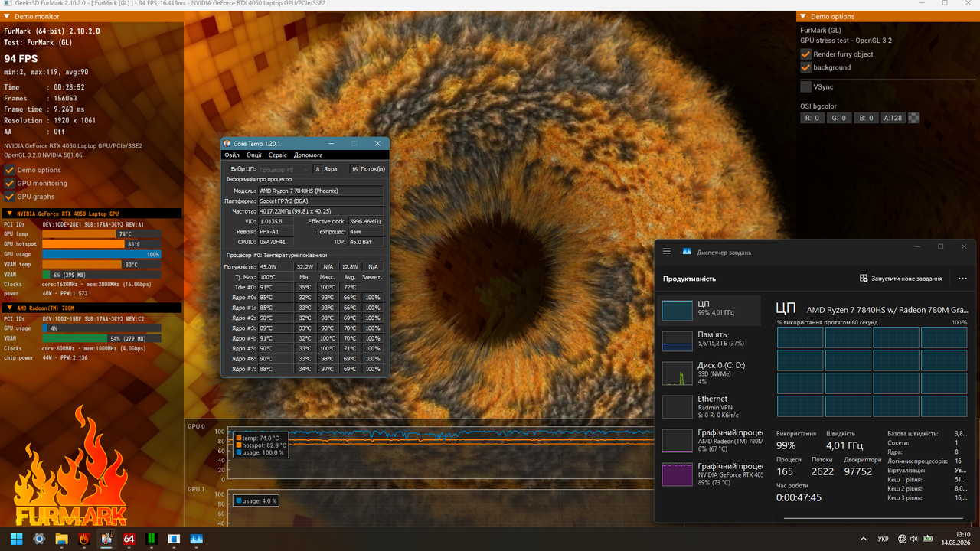This screenshot has height=551, width=980.
Task: Toggle the Render furry object checkbox
Action: tap(805, 54)
